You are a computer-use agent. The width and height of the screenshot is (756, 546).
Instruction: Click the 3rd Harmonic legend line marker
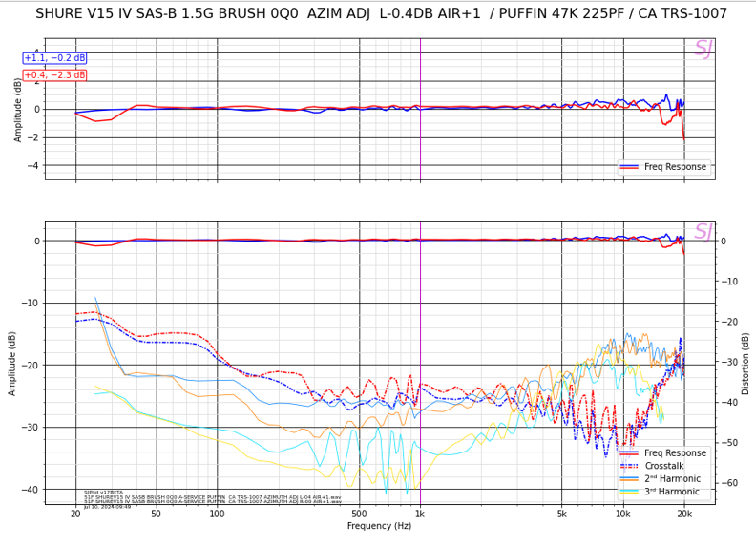(x=630, y=492)
